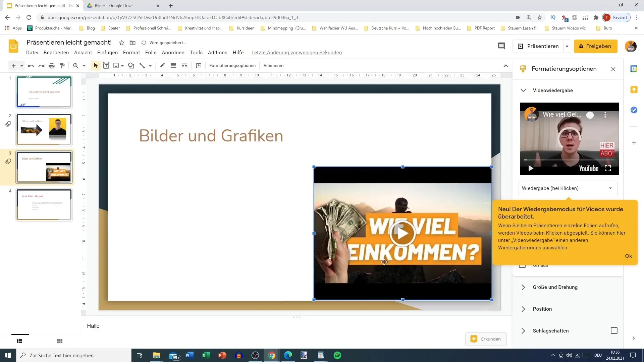Select the line tool icon
Viewport: 644px width, 362px height.
(x=142, y=66)
